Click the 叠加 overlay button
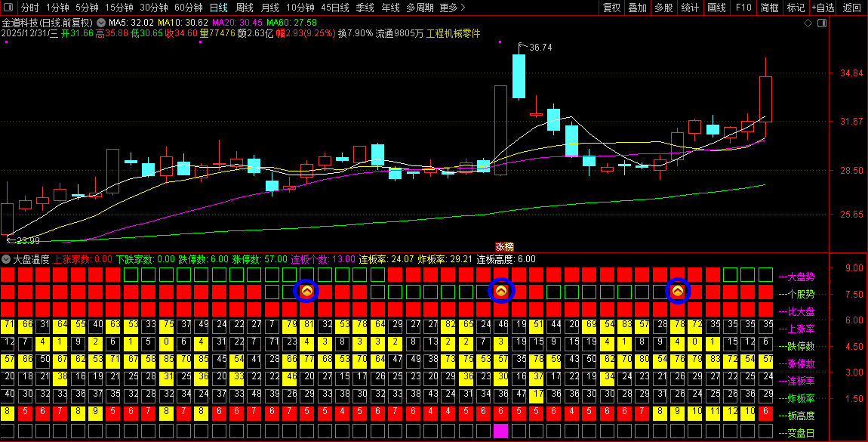Screen dimensions: 868x442 [637, 8]
